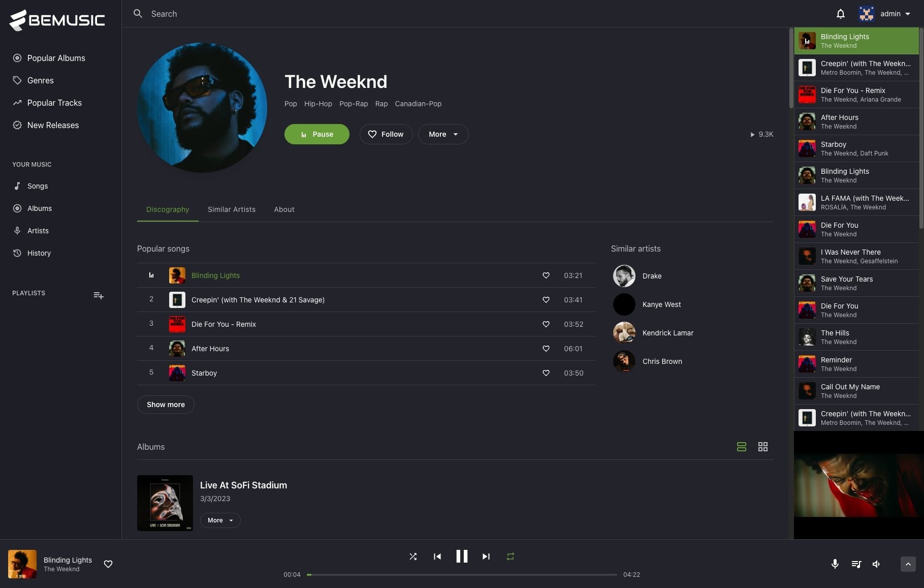Switch albums to grid view
Image resolution: width=924 pixels, height=588 pixels.
(763, 447)
